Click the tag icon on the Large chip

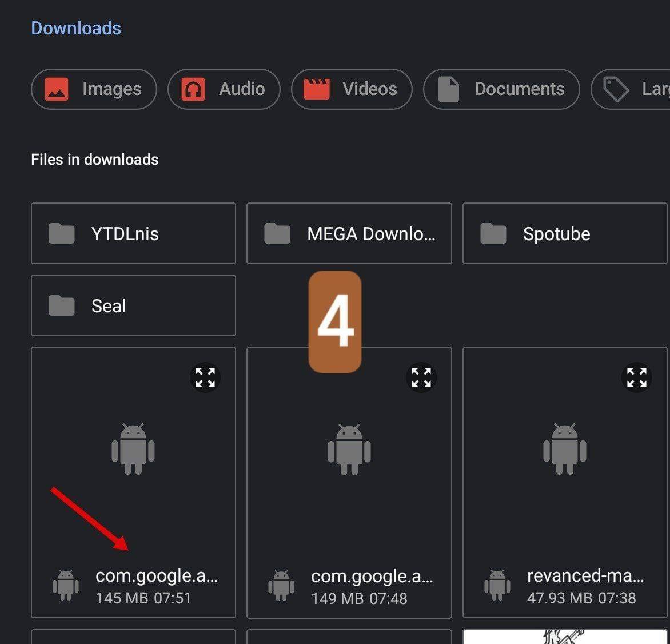click(615, 89)
